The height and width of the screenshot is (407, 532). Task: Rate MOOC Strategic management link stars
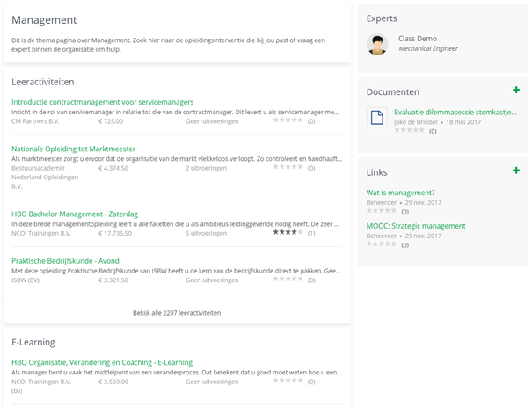[x=382, y=244]
